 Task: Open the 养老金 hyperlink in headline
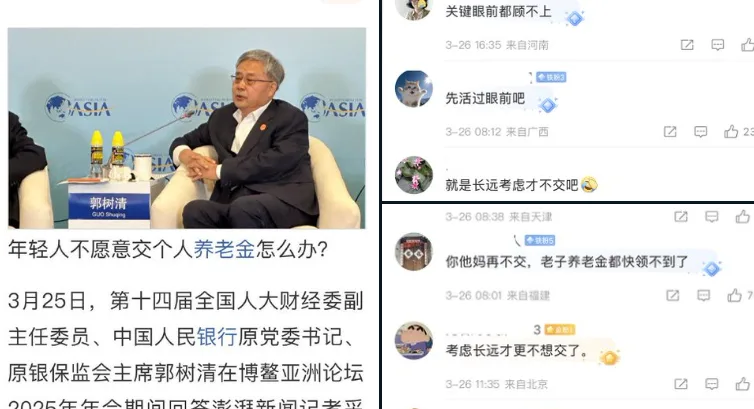point(224,249)
